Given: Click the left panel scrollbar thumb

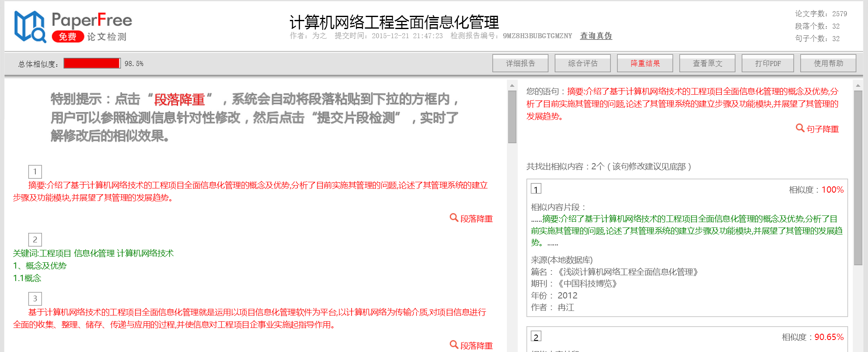Looking at the screenshot, I should [x=512, y=116].
